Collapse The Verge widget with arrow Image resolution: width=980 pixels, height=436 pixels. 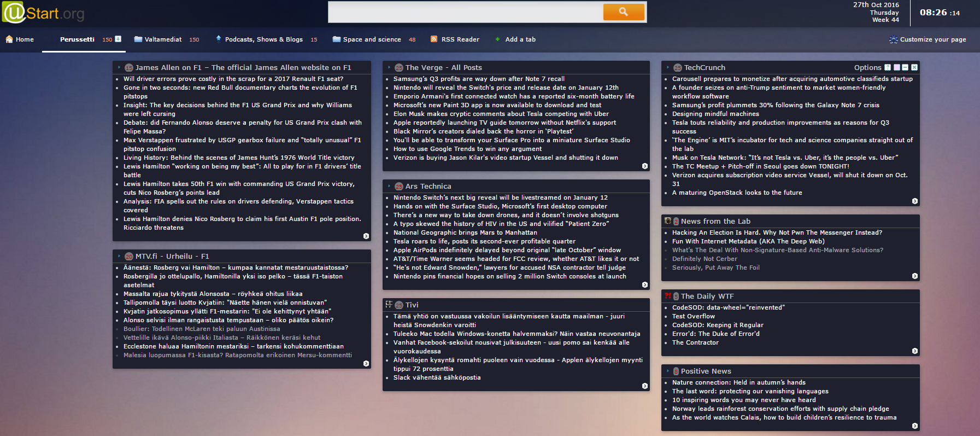(389, 67)
